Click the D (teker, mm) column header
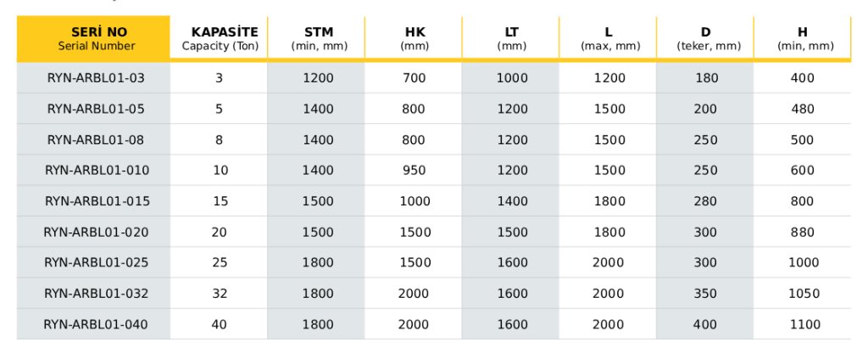868x359 pixels. click(x=705, y=38)
